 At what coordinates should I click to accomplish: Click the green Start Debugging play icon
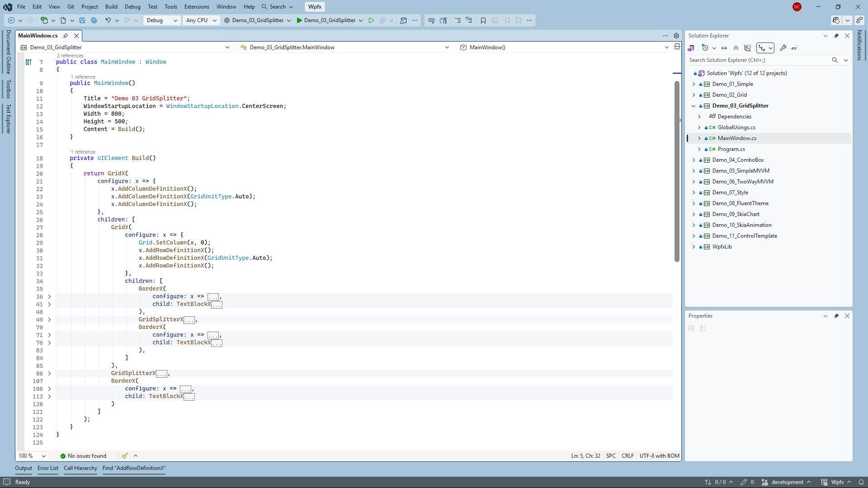299,20
